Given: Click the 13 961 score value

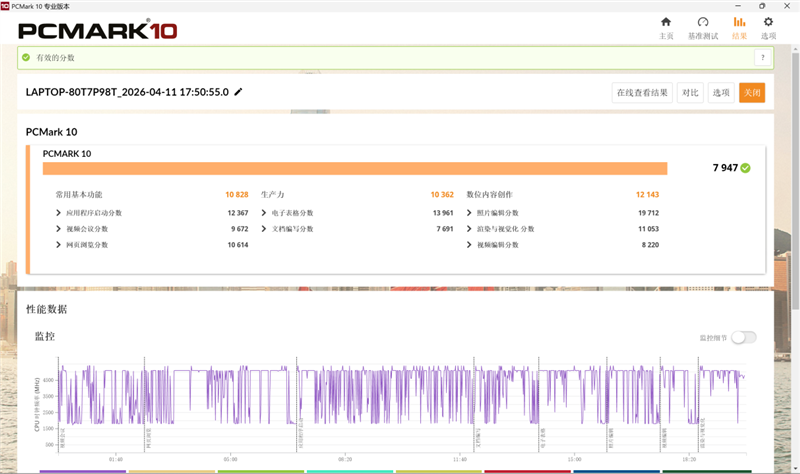Looking at the screenshot, I should tap(443, 213).
